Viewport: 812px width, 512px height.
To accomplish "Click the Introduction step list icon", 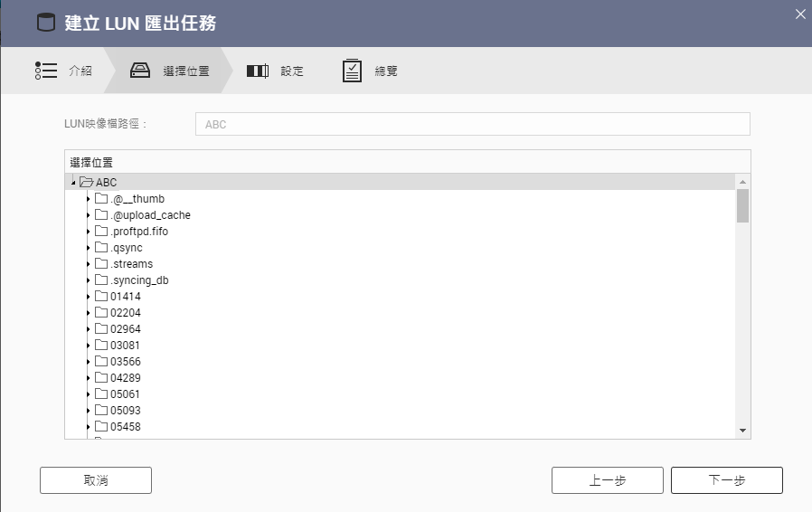I will [46, 71].
